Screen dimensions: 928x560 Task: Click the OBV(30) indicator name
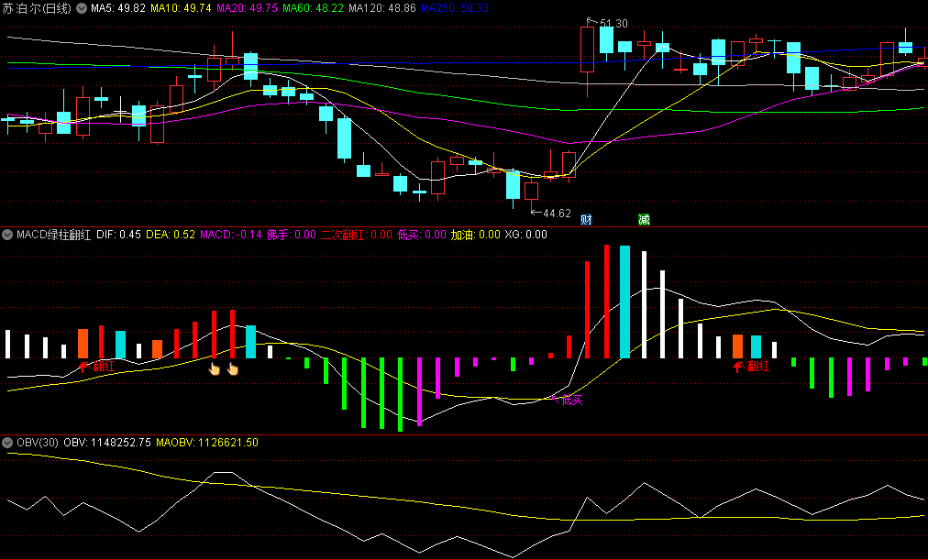38,443
